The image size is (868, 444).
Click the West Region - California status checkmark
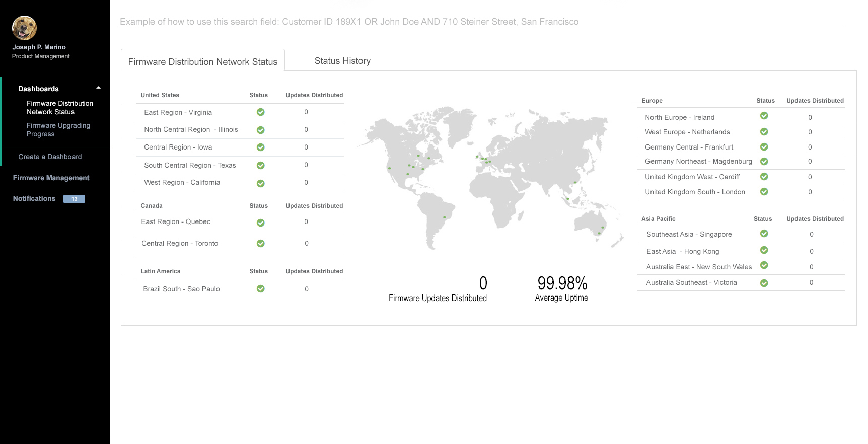(x=261, y=183)
